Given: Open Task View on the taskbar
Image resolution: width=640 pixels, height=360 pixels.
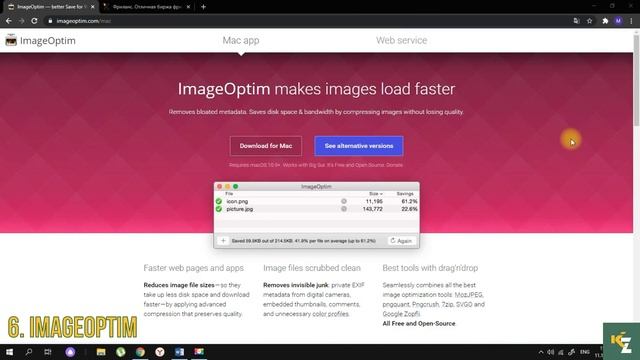Looking at the screenshot, I should (x=48, y=352).
